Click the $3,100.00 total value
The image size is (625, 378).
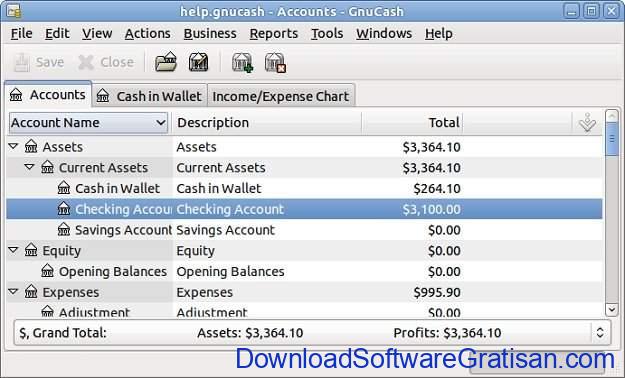pyautogui.click(x=431, y=209)
